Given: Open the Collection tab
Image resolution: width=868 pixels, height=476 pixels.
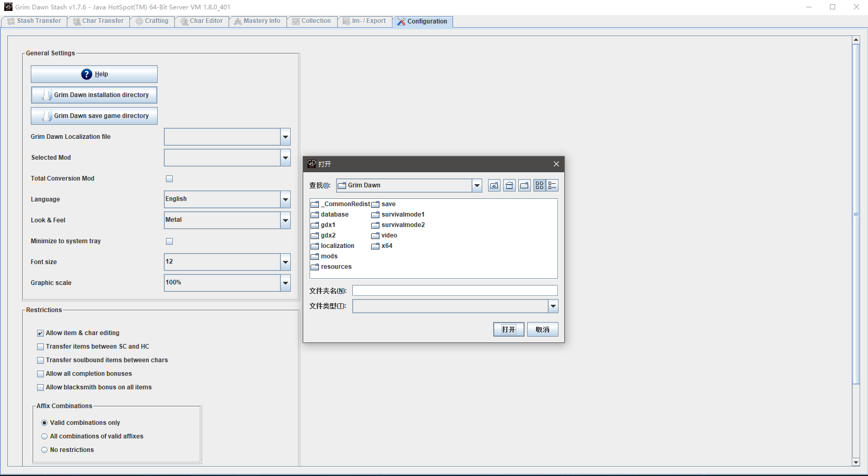Looking at the screenshot, I should coord(312,21).
